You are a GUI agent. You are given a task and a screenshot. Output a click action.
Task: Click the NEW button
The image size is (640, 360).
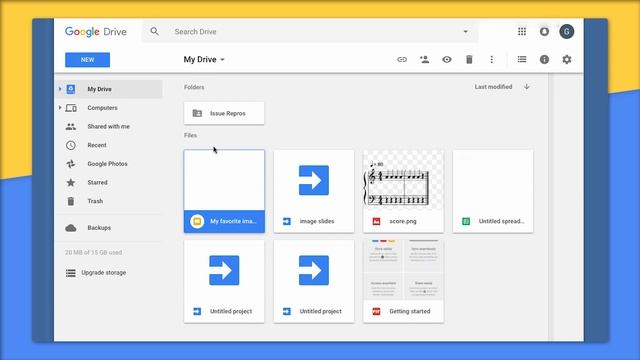pos(87,60)
